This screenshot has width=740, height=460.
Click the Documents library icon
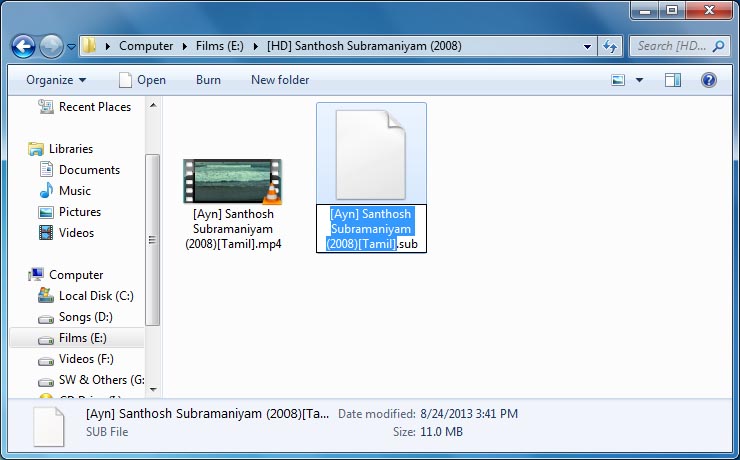(46, 169)
